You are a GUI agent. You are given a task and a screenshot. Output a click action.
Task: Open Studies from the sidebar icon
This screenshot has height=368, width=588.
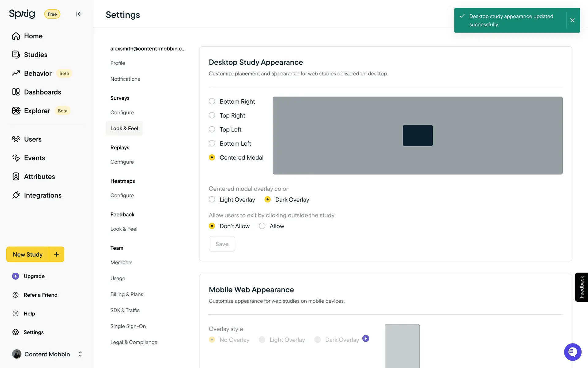click(x=16, y=55)
